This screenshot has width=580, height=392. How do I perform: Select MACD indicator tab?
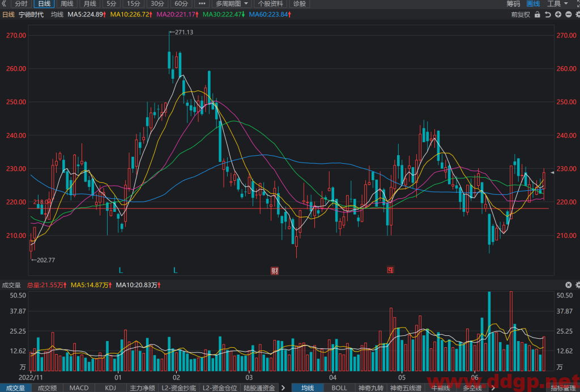click(x=79, y=388)
